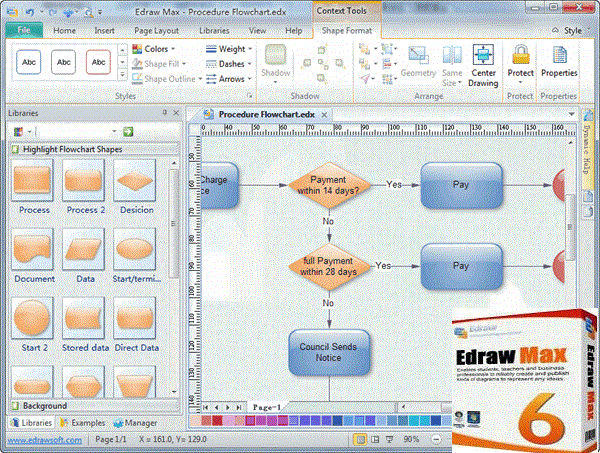Open the Colors dropdown

click(x=153, y=49)
